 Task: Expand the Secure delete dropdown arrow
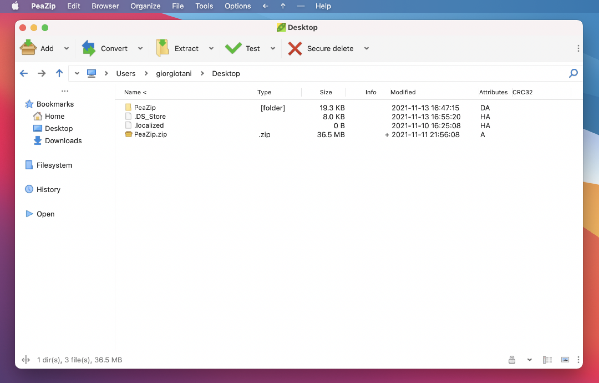pos(366,48)
